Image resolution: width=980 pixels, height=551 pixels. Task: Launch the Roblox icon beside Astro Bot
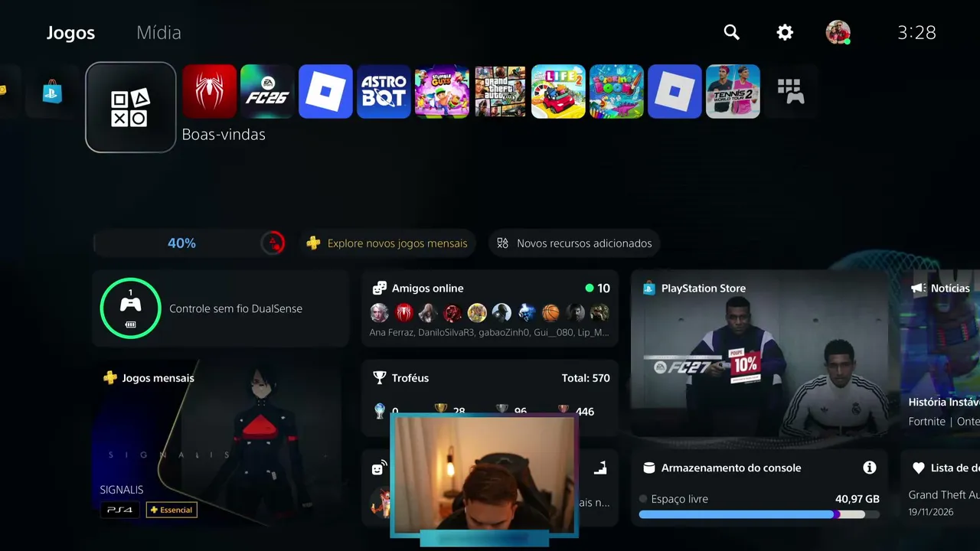pyautogui.click(x=325, y=92)
